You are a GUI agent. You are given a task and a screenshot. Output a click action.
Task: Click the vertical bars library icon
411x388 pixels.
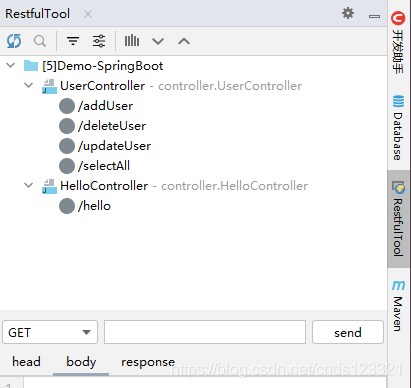132,41
